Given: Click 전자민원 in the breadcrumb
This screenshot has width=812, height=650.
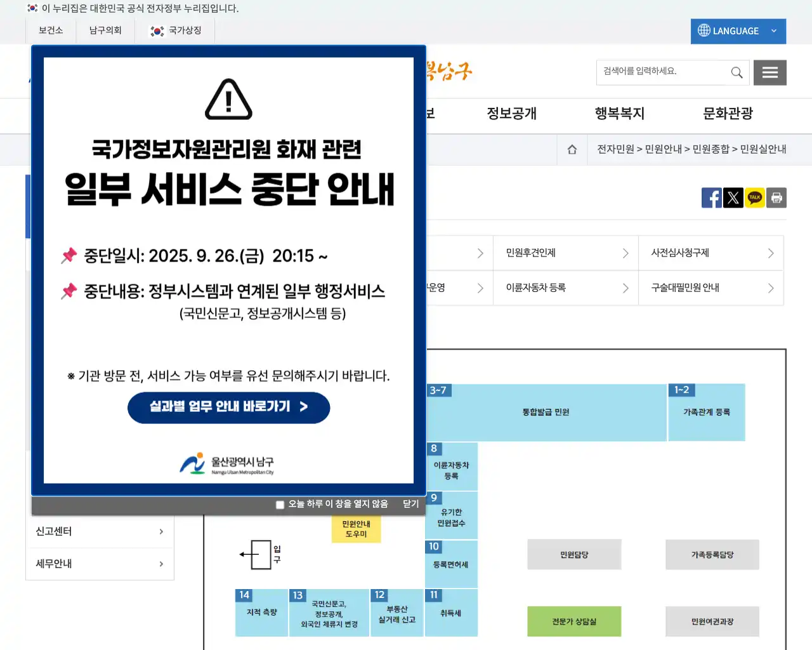Looking at the screenshot, I should click(615, 149).
